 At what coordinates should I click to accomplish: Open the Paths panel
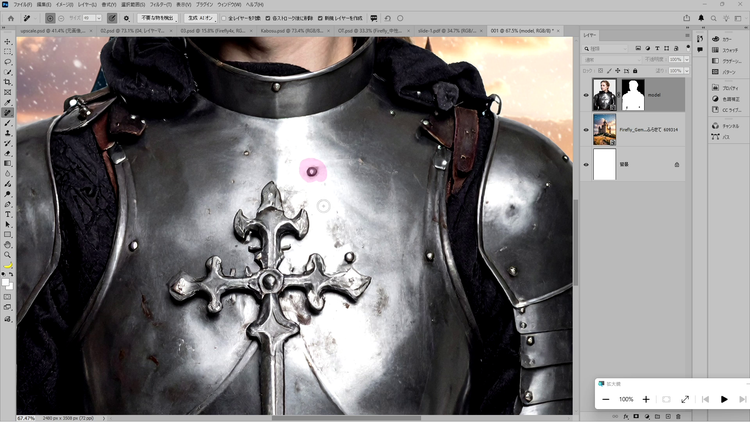[728, 136]
